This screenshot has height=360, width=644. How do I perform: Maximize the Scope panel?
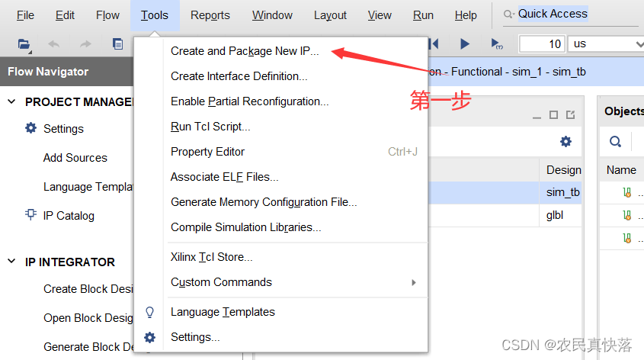tap(554, 115)
